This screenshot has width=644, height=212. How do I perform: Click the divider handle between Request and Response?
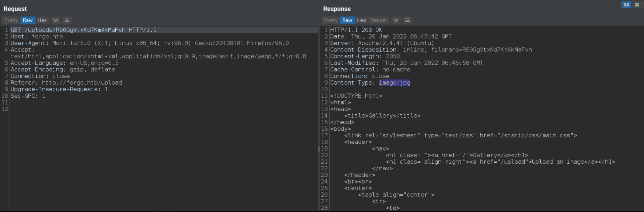[x=319, y=149]
